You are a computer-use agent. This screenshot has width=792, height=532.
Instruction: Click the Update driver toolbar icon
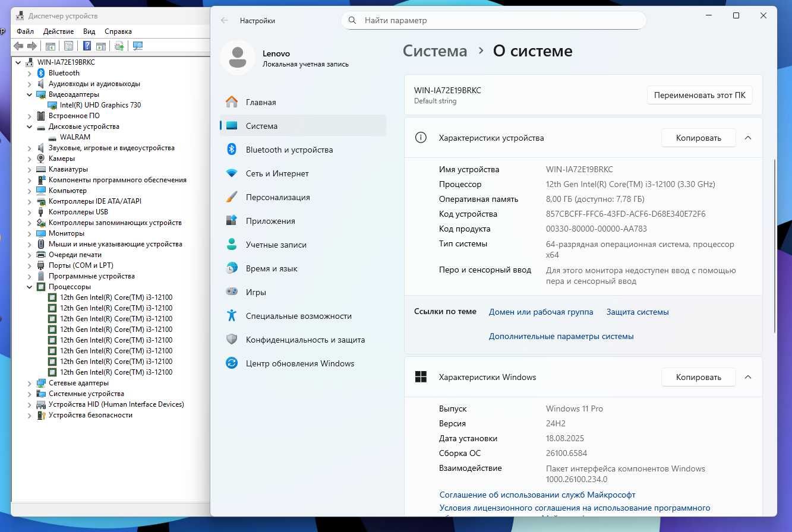click(119, 46)
